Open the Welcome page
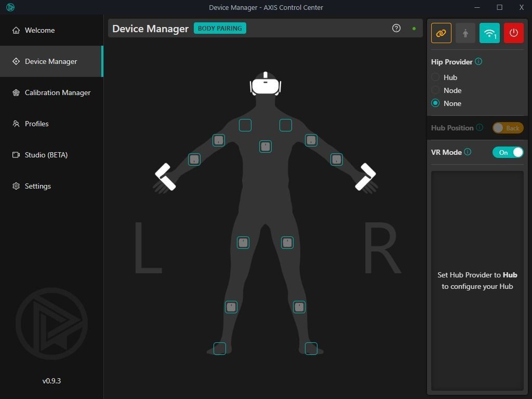 [51, 30]
